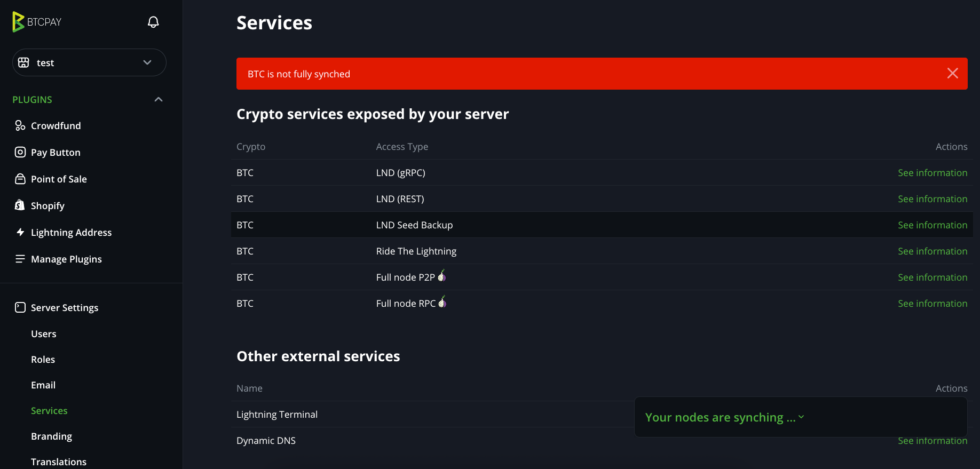Click 'Your nodes are synching' status text
This screenshot has width=980, height=469.
pos(720,417)
